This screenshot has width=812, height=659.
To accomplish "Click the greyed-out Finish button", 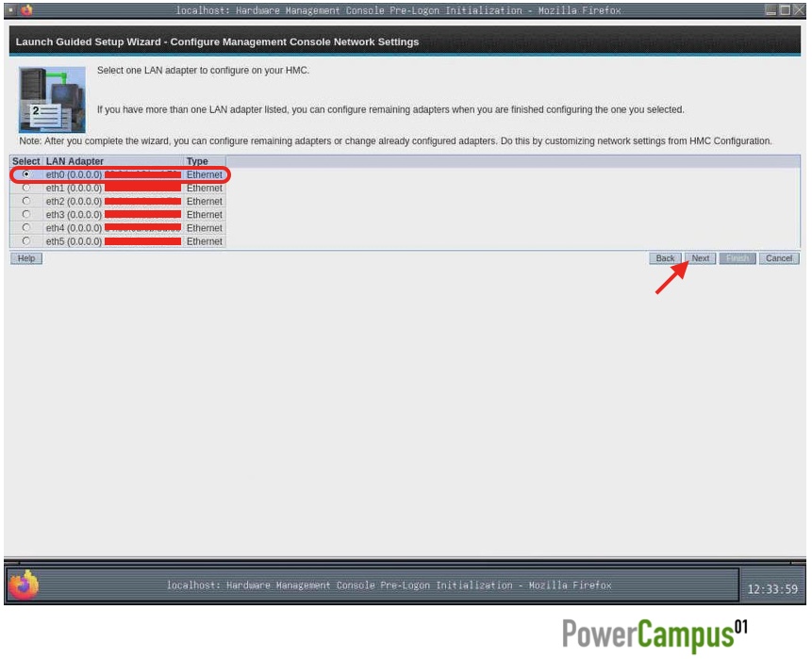I will coord(737,258).
